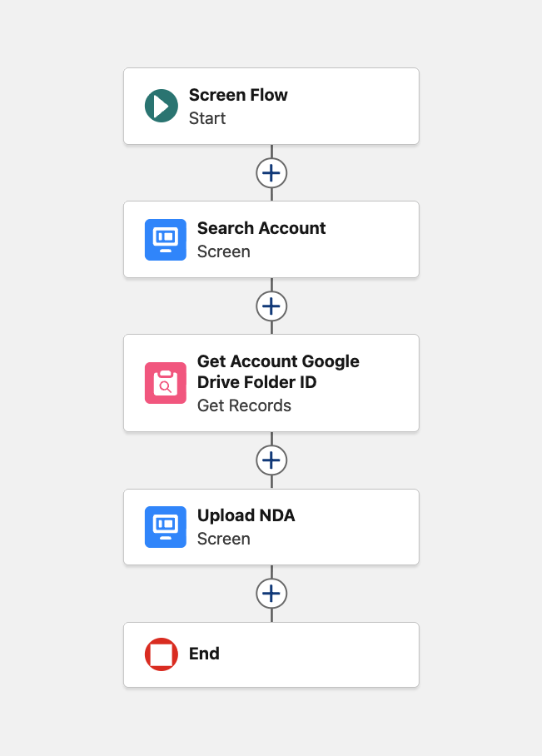Click the "Screen Flow" title text
The height and width of the screenshot is (756, 542).
(x=238, y=94)
